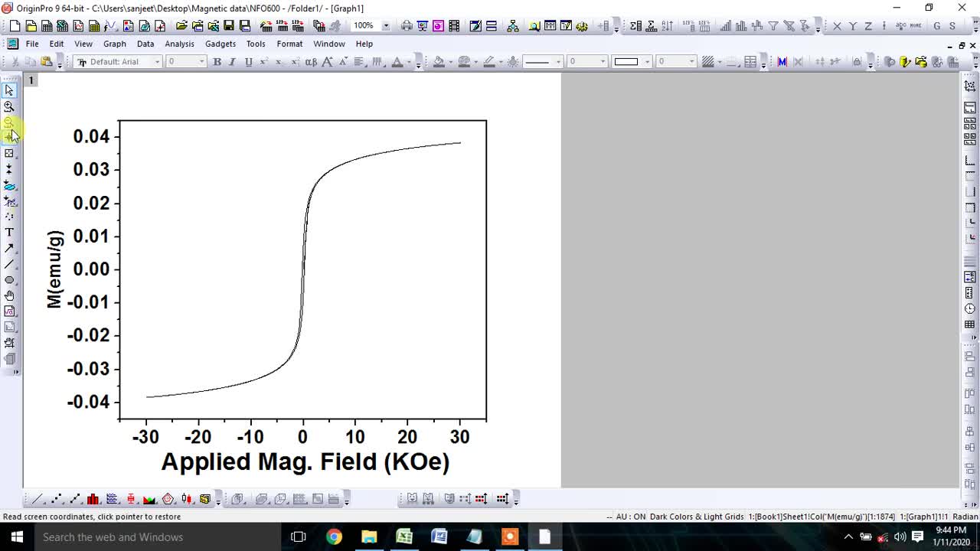Open the Graph menu
980x551 pixels.
(x=115, y=44)
